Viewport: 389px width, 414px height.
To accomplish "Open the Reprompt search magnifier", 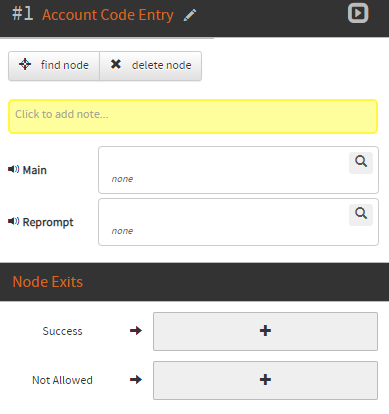I will (361, 214).
